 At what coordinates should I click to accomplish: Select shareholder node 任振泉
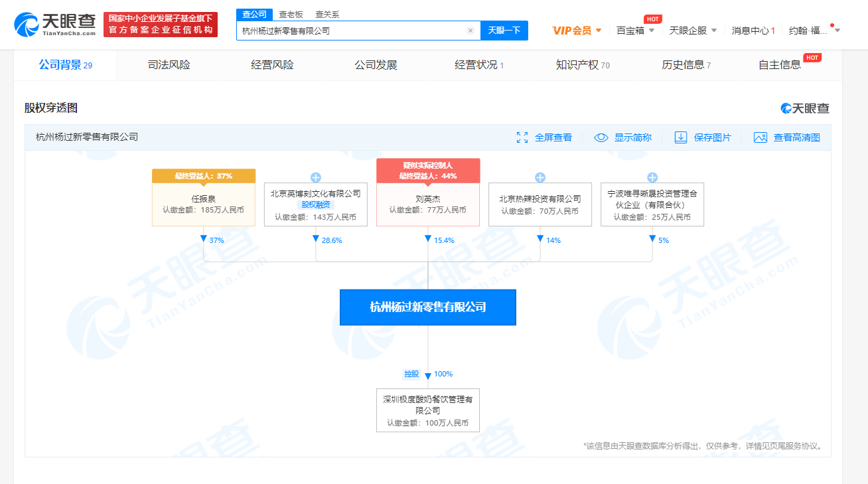click(x=204, y=204)
